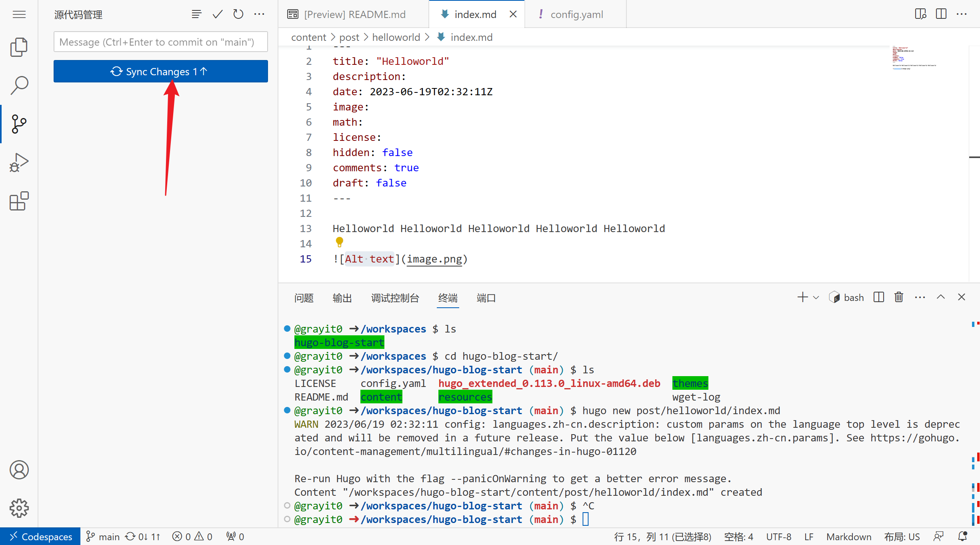The height and width of the screenshot is (545, 980).
Task: Switch to config.yaml editor tab
Action: click(576, 14)
